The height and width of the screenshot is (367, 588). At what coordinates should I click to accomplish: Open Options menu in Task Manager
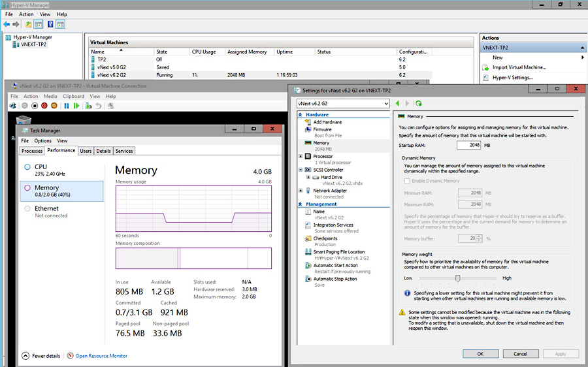coord(42,140)
